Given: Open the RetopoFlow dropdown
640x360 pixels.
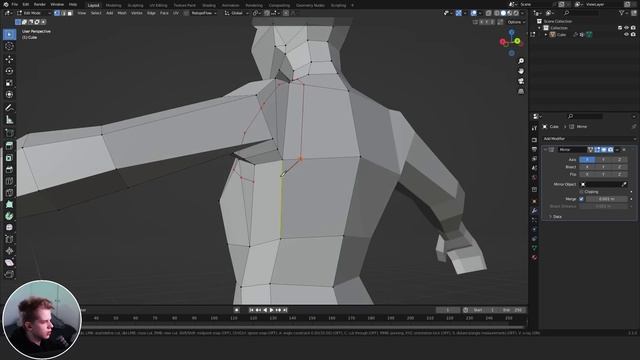Looking at the screenshot, I should (x=204, y=13).
